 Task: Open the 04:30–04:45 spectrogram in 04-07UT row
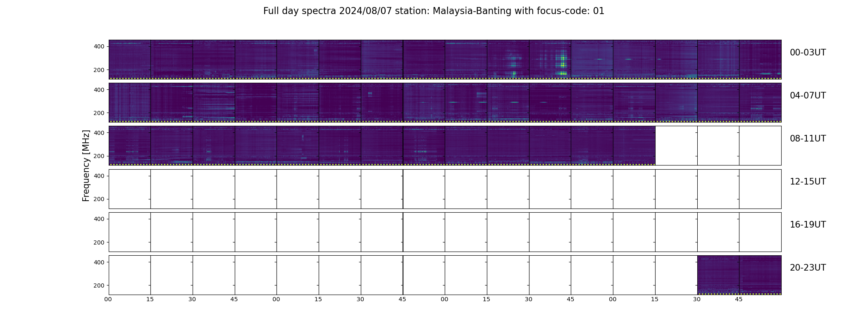click(x=214, y=103)
